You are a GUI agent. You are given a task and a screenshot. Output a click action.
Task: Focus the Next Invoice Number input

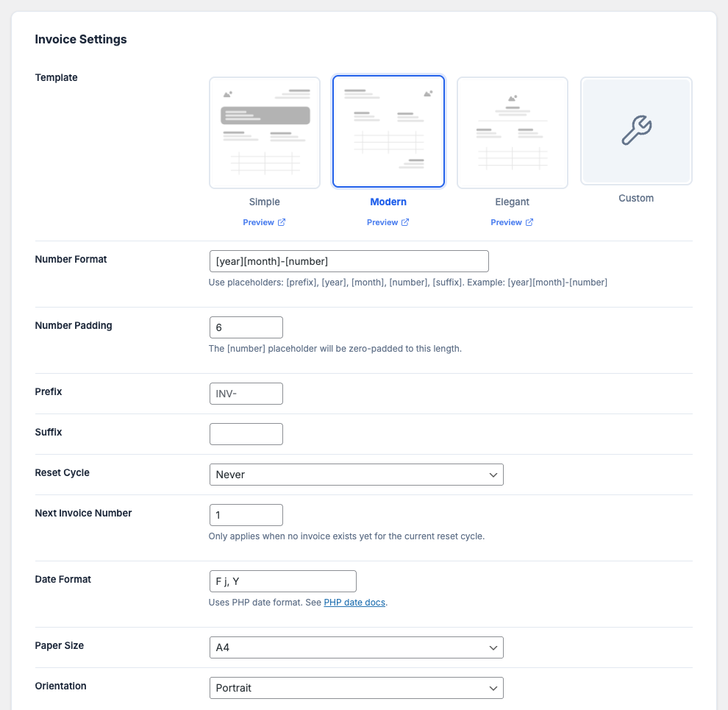click(x=246, y=515)
